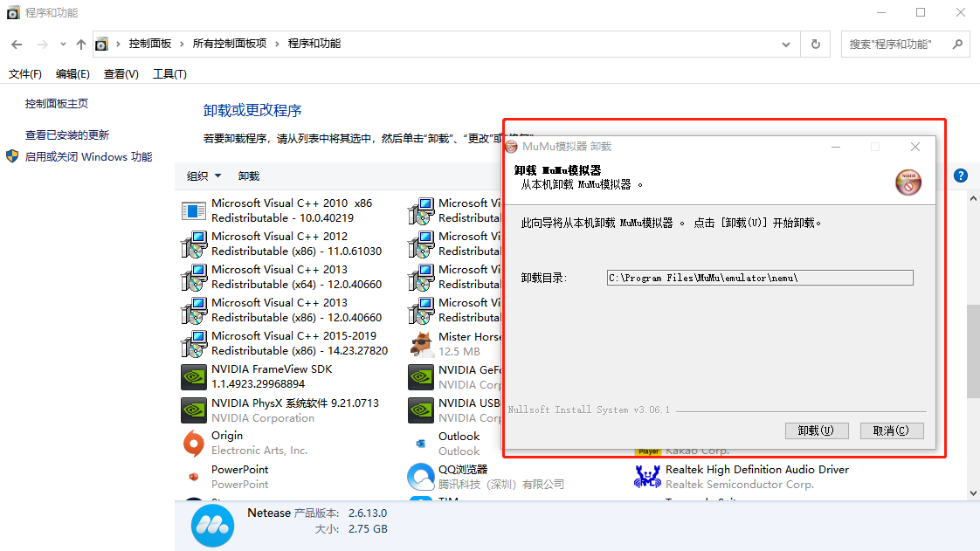
Task: Click 程序和功能 in the breadcrumb
Action: (x=314, y=44)
